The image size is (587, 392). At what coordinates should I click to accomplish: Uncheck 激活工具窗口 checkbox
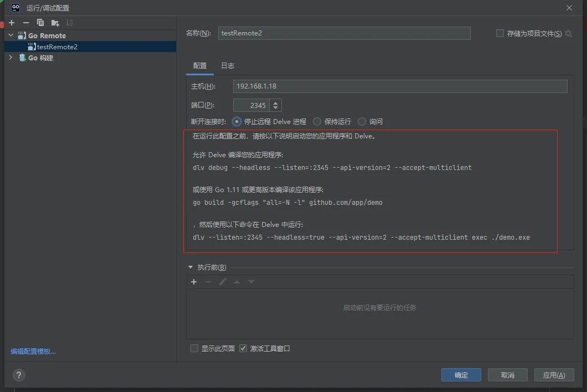[x=243, y=349]
